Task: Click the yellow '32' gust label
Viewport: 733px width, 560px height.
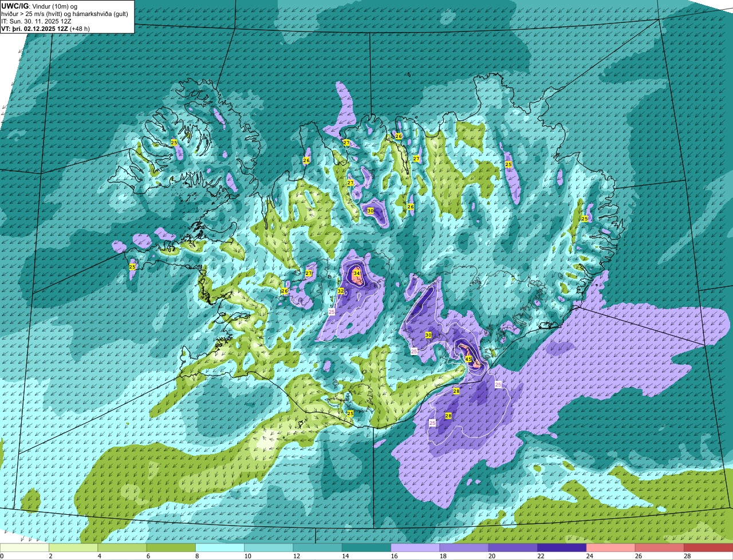Action: click(341, 291)
